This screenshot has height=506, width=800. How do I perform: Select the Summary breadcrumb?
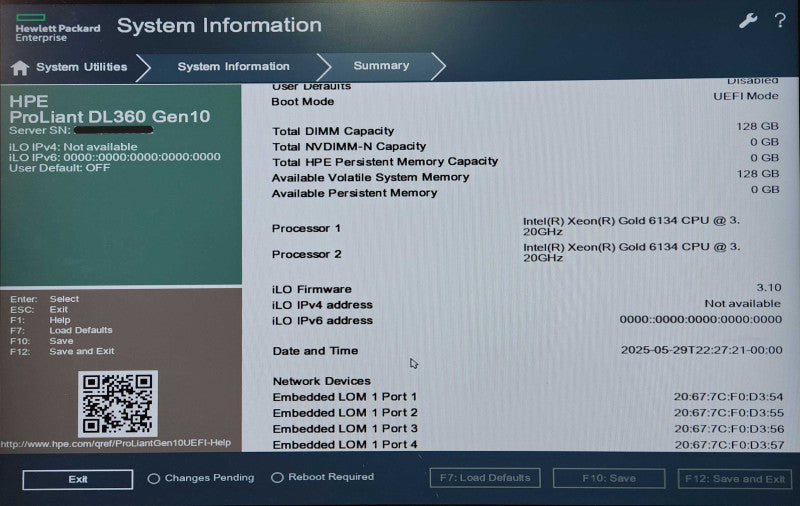[x=381, y=65]
